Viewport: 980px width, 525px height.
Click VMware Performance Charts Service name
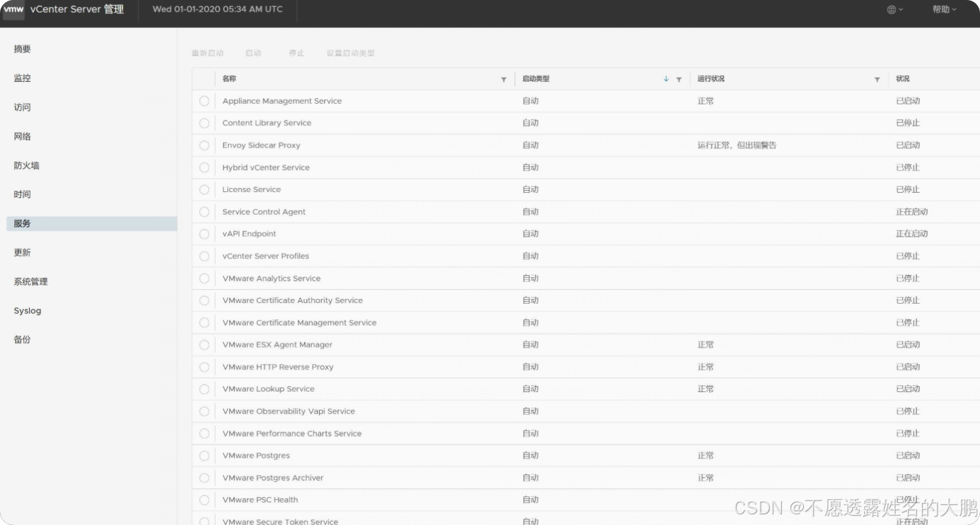coord(292,433)
